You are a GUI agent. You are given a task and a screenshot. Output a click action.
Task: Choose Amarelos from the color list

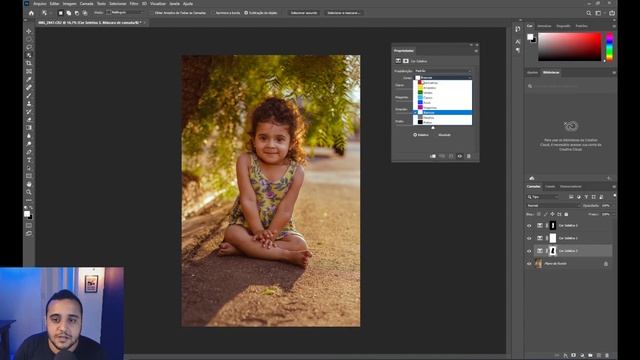443,88
